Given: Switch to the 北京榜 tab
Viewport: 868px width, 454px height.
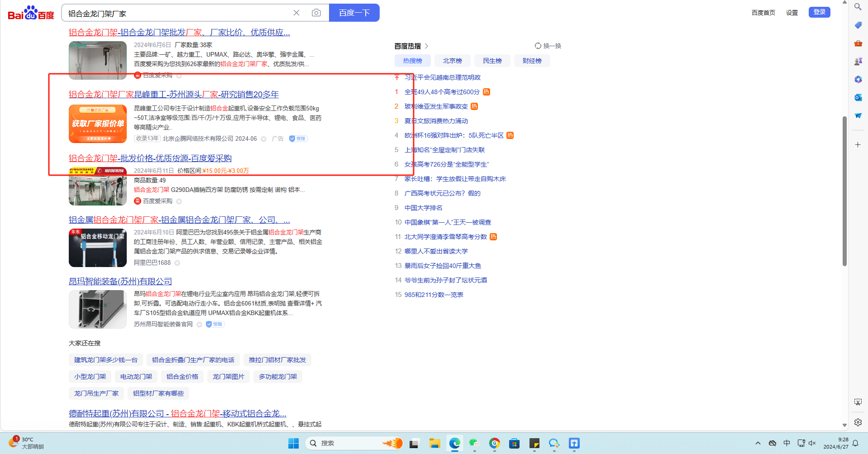Looking at the screenshot, I should pyautogui.click(x=452, y=61).
